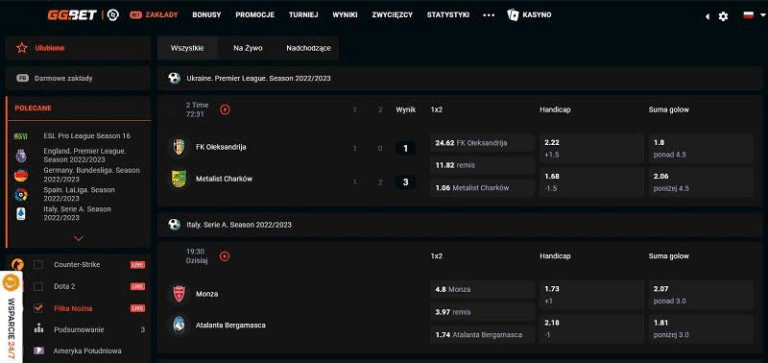The width and height of the screenshot is (768, 363).
Task: Open the Wsparcie 24/7 support widget
Action: tap(11, 316)
